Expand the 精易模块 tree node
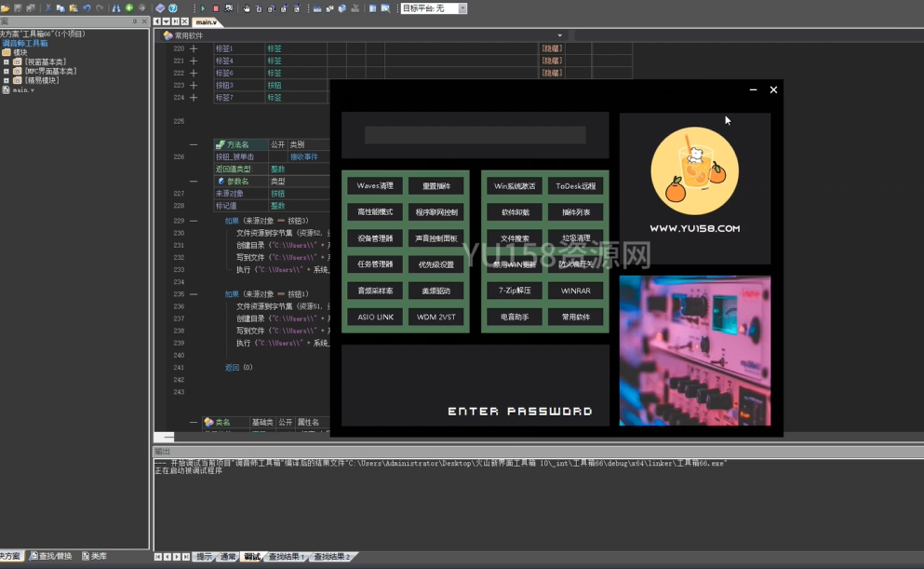The height and width of the screenshot is (569, 924). [7, 80]
